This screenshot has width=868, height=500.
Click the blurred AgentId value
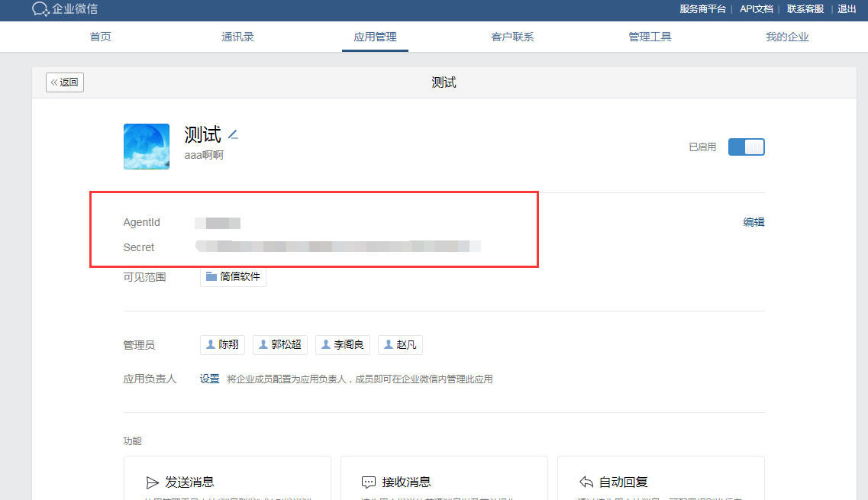pyautogui.click(x=218, y=223)
